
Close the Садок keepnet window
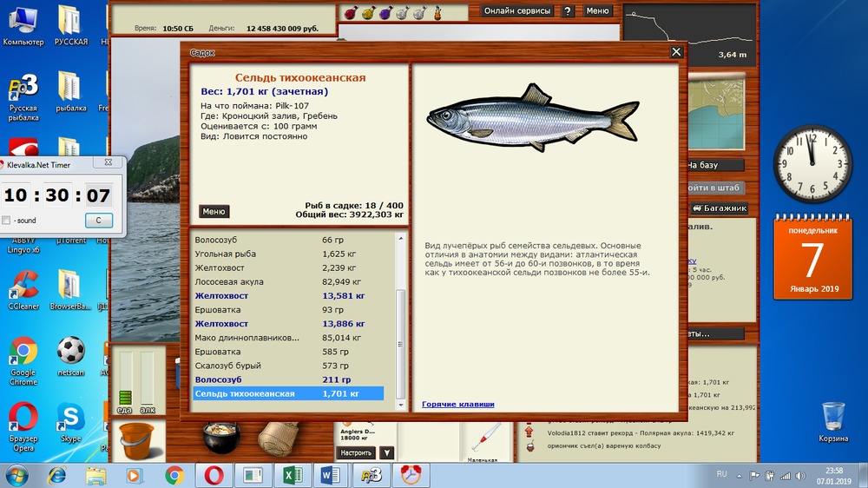click(676, 52)
